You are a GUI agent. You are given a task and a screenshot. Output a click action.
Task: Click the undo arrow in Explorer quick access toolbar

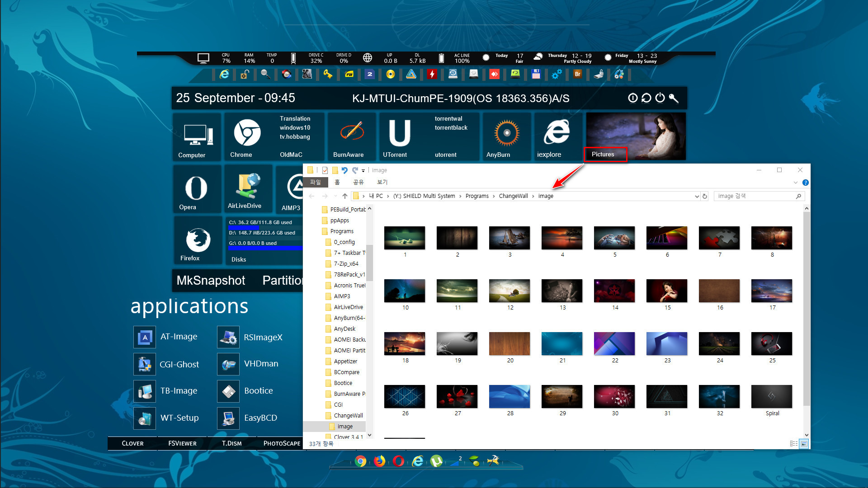tap(344, 170)
